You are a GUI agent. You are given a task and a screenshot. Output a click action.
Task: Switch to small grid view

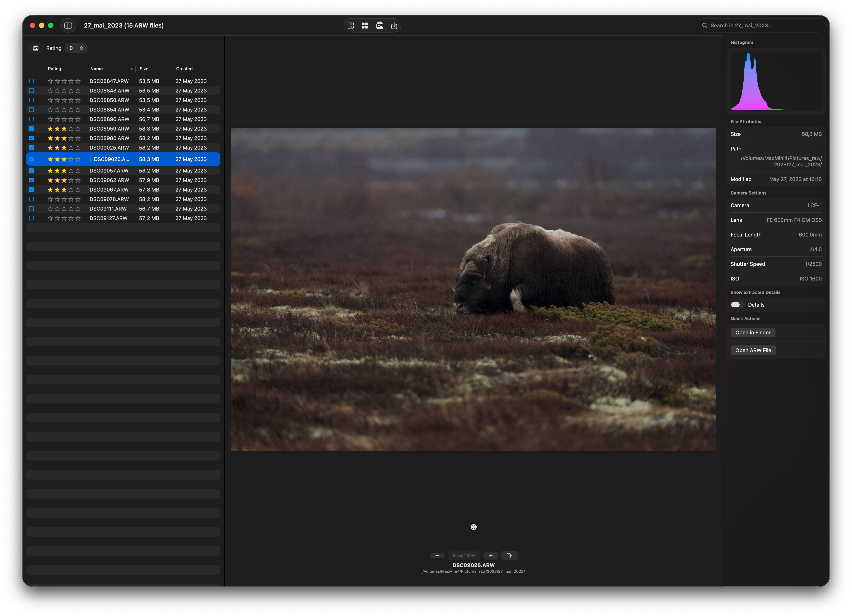click(350, 25)
